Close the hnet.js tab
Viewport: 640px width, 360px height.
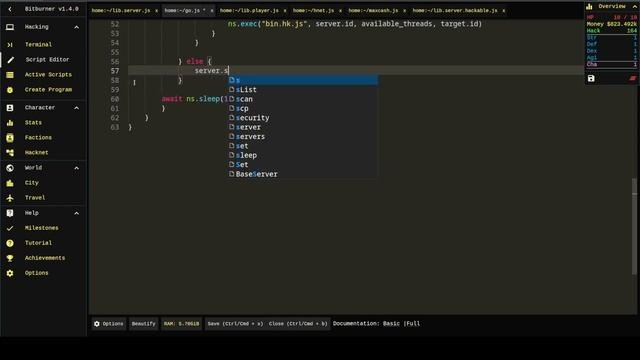click(340, 11)
